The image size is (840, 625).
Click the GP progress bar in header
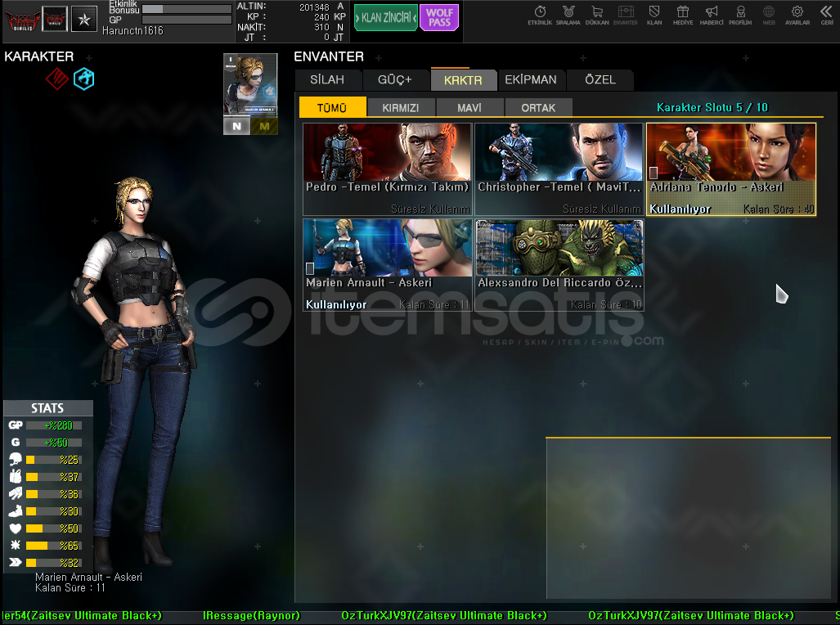186,20
